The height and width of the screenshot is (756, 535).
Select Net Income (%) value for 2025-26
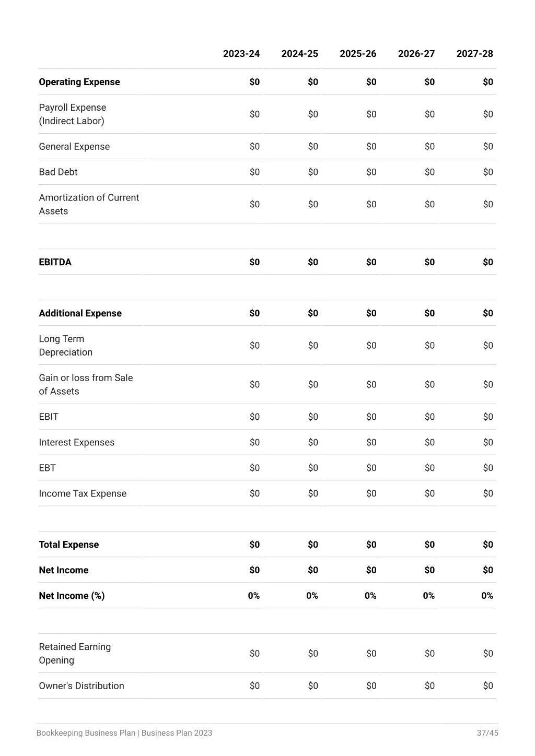(370, 596)
